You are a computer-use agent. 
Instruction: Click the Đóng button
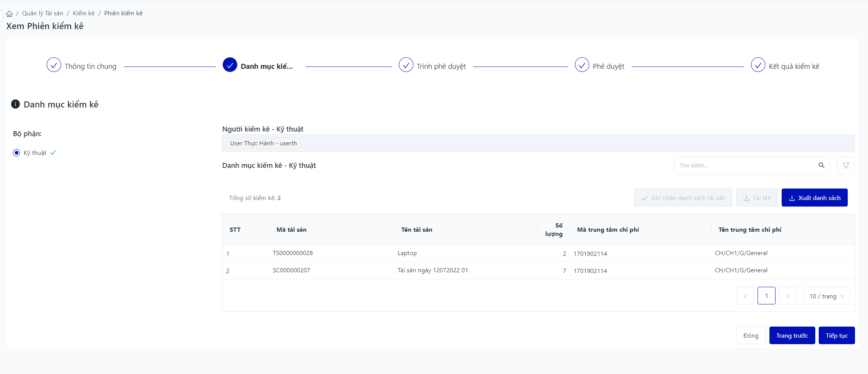(751, 335)
